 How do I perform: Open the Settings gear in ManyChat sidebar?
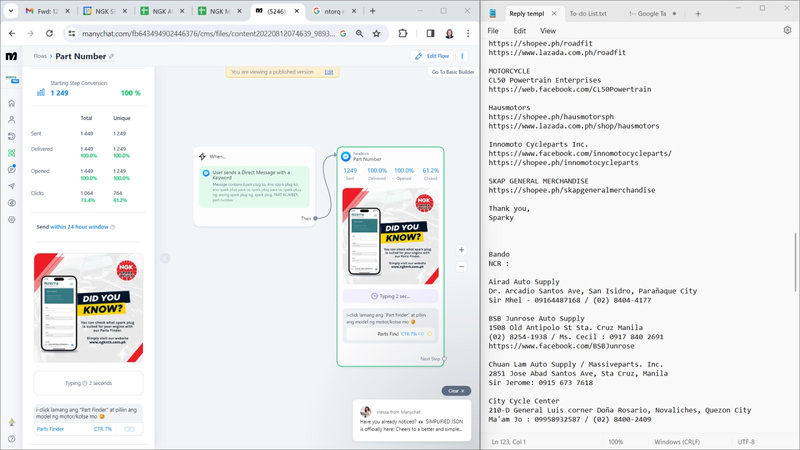point(12,219)
